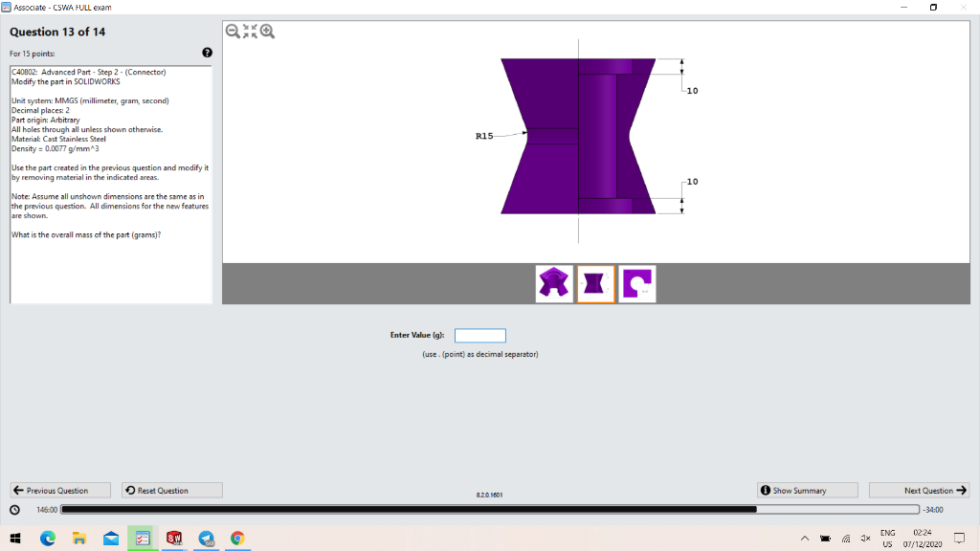The width and height of the screenshot is (980, 551).
Task: Select the highlighted front view thumbnail
Action: point(595,283)
